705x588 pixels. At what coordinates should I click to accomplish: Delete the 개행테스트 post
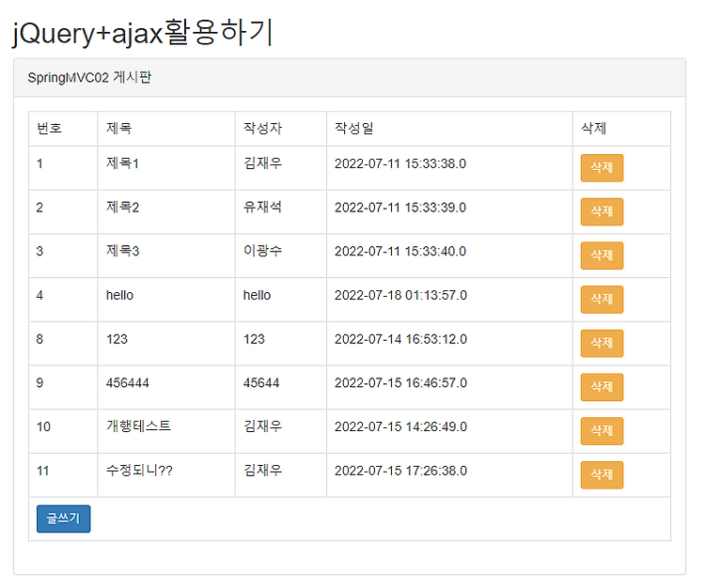click(602, 431)
